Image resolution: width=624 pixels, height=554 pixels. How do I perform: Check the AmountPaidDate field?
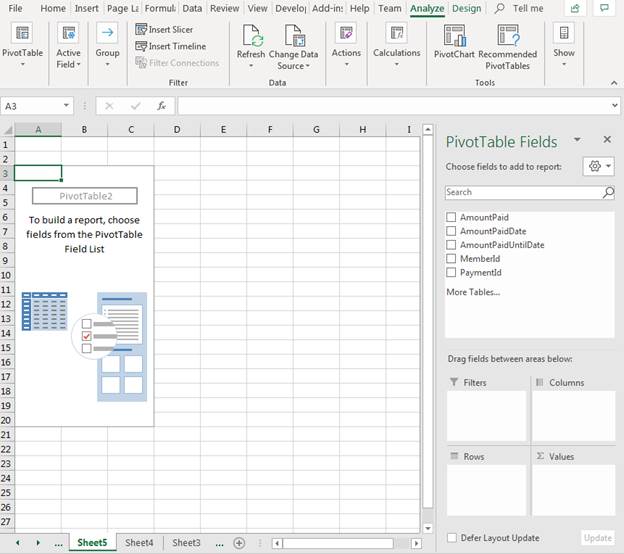(x=451, y=231)
